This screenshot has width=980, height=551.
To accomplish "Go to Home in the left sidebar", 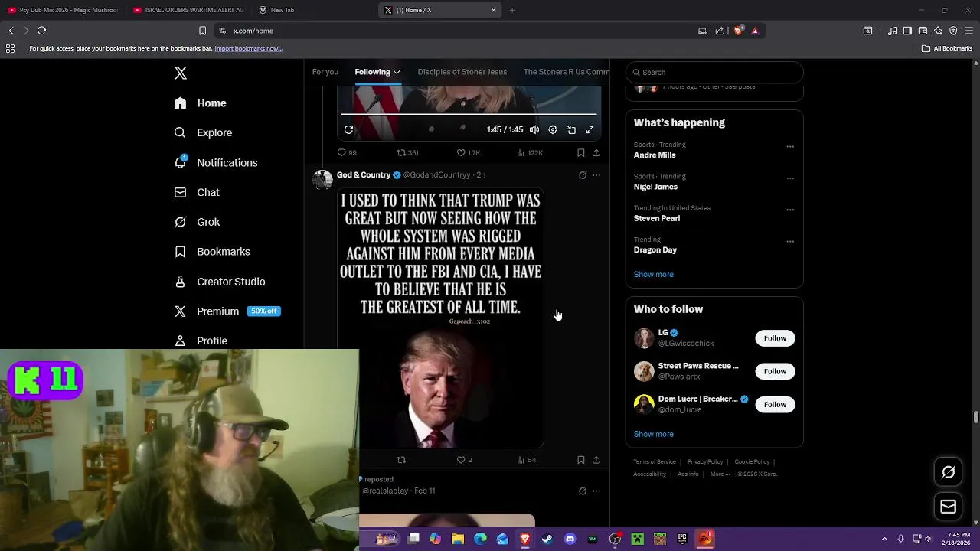I will [x=201, y=103].
